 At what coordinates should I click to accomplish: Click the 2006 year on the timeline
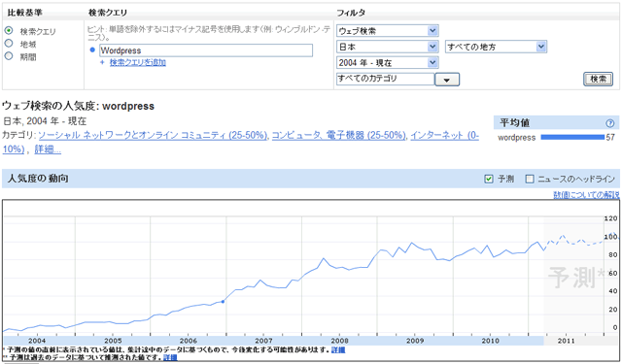188,341
